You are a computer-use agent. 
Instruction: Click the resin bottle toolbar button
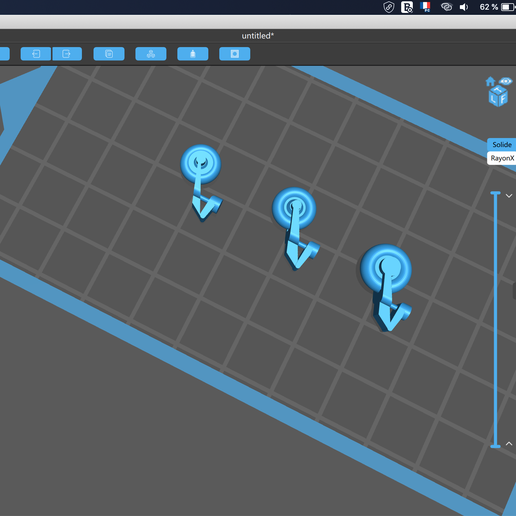pos(193,54)
